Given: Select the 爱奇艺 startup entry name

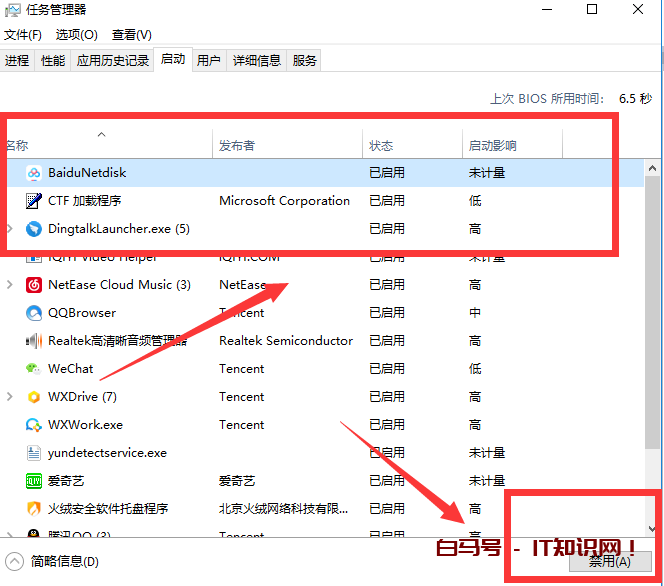Looking at the screenshot, I should tap(66, 481).
